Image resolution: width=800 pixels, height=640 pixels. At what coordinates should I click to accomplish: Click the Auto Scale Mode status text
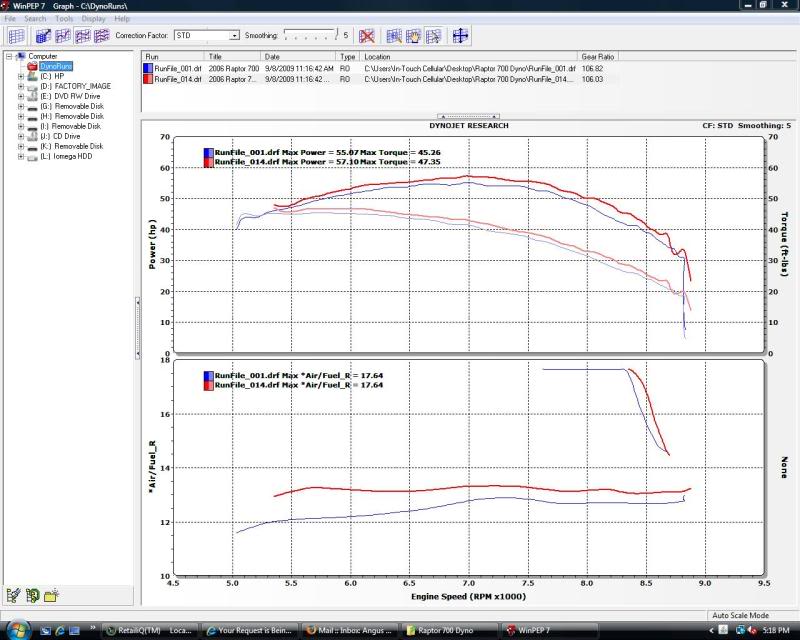(740, 615)
